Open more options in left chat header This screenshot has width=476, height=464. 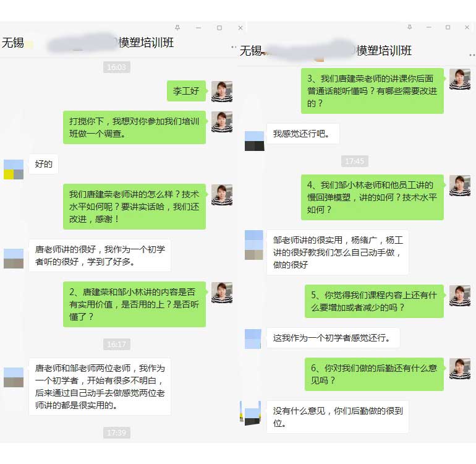click(x=234, y=47)
